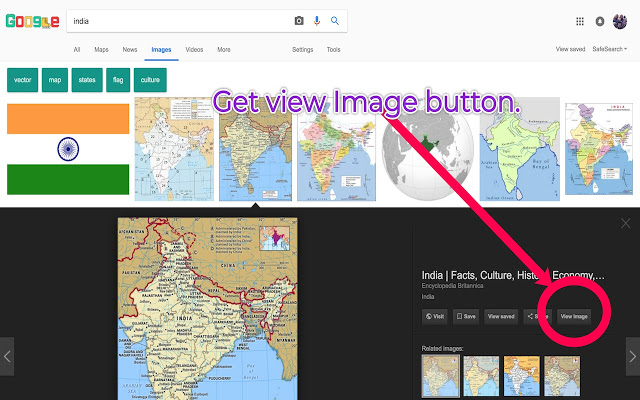
Task: Switch to the Maps tab
Action: click(101, 49)
